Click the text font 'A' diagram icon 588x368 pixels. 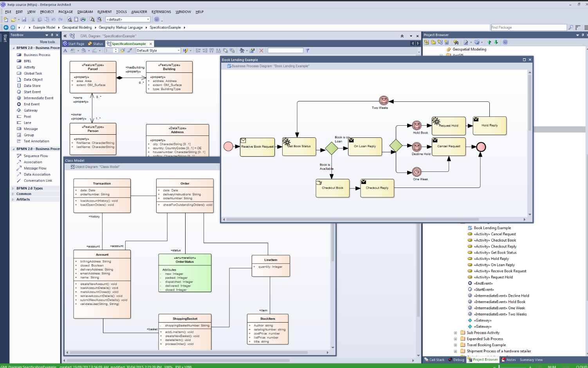tap(65, 51)
